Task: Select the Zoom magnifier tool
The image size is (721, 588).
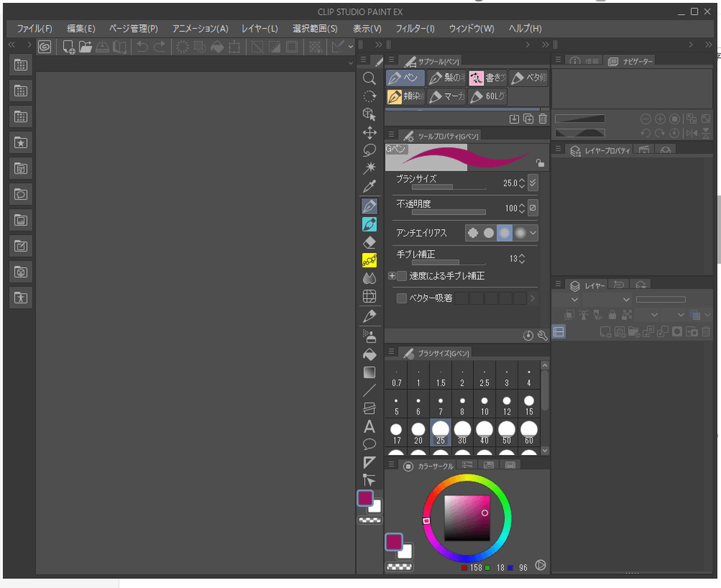Action: pos(369,77)
